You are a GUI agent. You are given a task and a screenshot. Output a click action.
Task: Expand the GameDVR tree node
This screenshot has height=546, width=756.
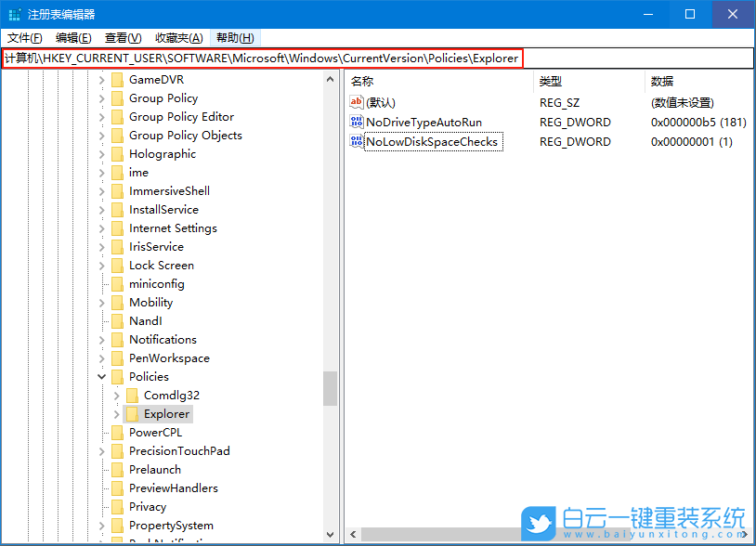(x=101, y=79)
